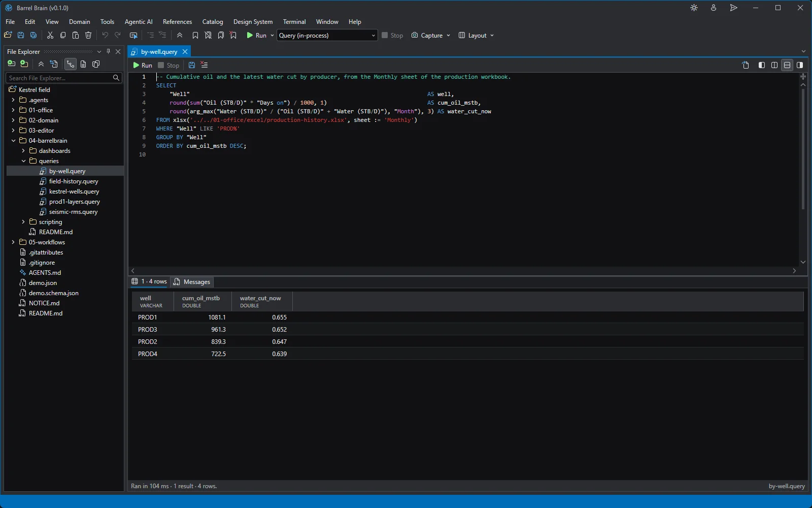This screenshot has width=812, height=508.
Task: Switch to editor-only left-half layout toggle
Action: click(x=762, y=65)
